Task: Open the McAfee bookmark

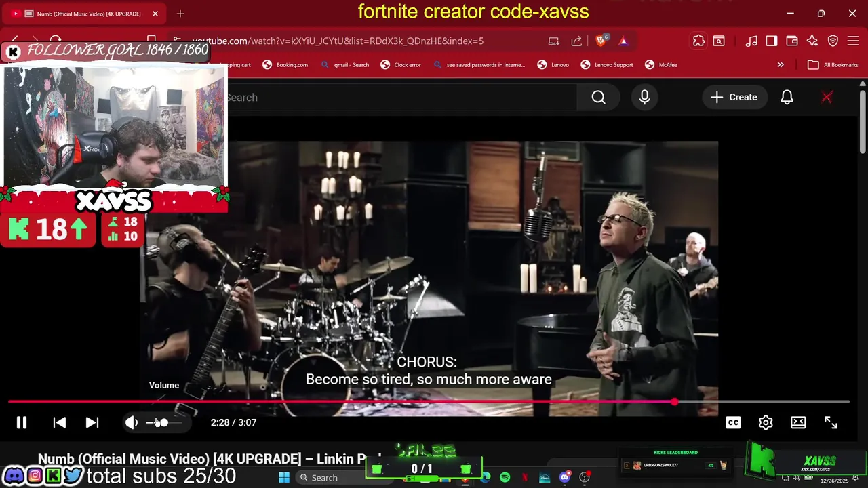Action: (661, 65)
